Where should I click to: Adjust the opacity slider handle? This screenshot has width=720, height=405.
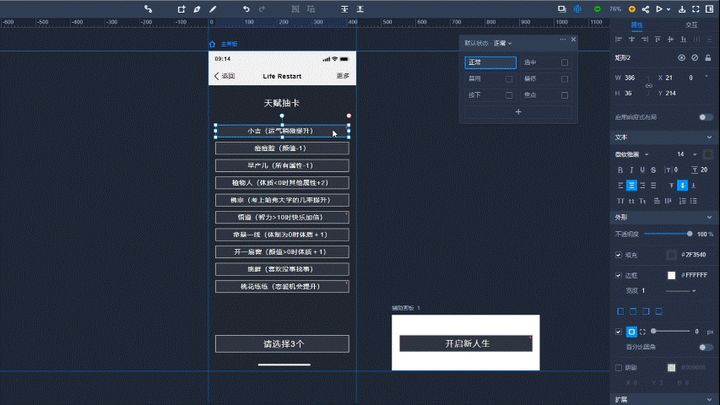[x=689, y=234]
